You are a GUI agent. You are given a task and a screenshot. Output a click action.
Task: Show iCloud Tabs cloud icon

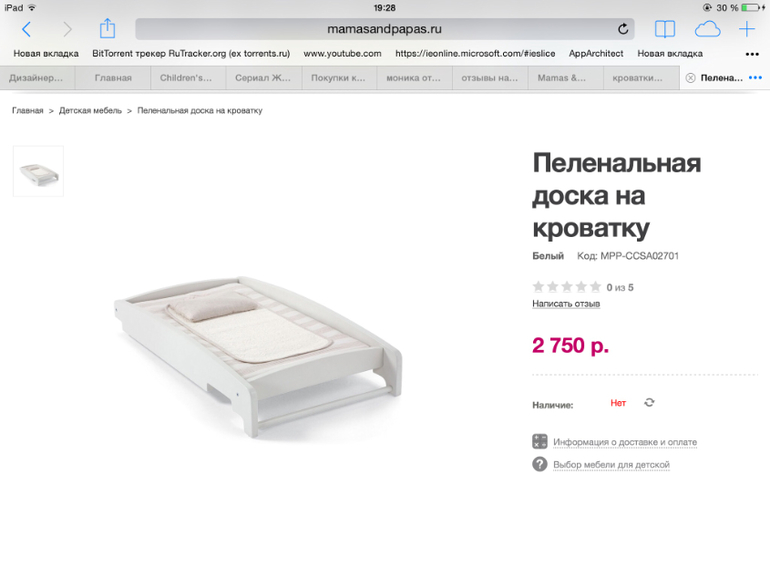(707, 29)
